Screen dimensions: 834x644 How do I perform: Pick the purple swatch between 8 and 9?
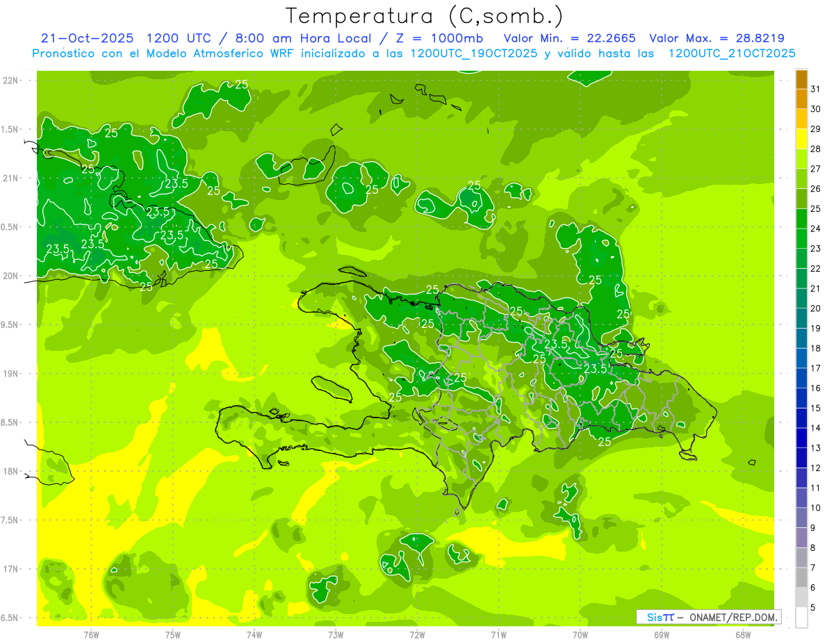click(801, 538)
